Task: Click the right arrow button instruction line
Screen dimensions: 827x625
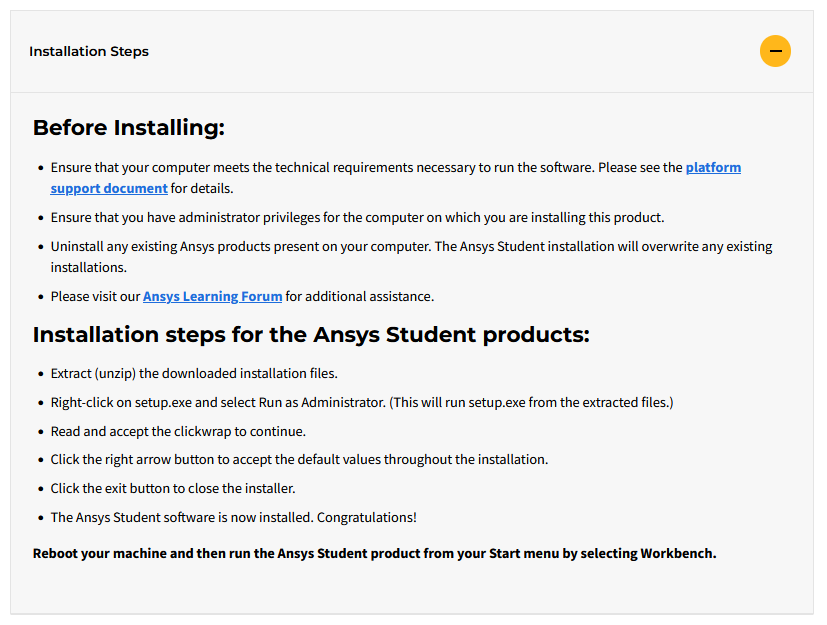Action: pyautogui.click(x=299, y=459)
